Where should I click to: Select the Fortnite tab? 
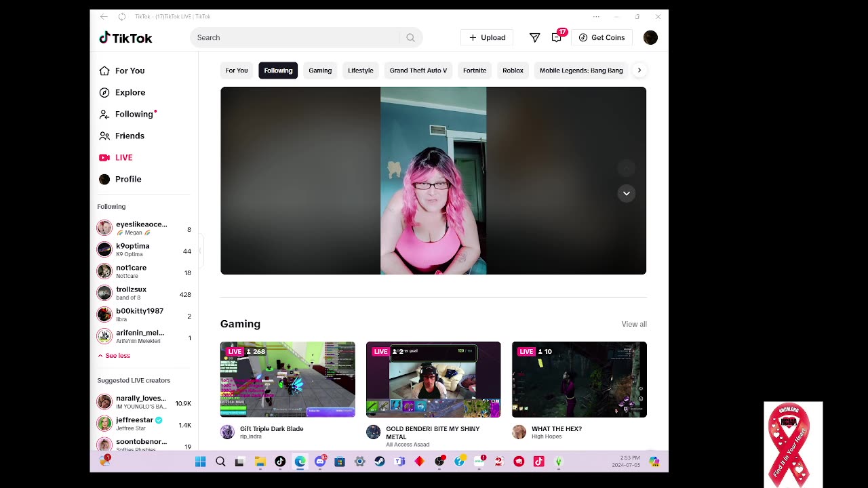[x=475, y=70]
